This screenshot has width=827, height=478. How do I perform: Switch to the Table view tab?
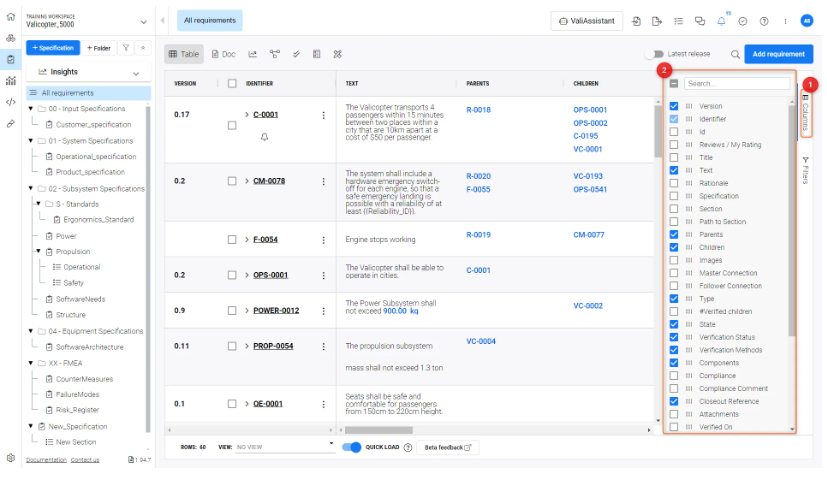(x=184, y=54)
